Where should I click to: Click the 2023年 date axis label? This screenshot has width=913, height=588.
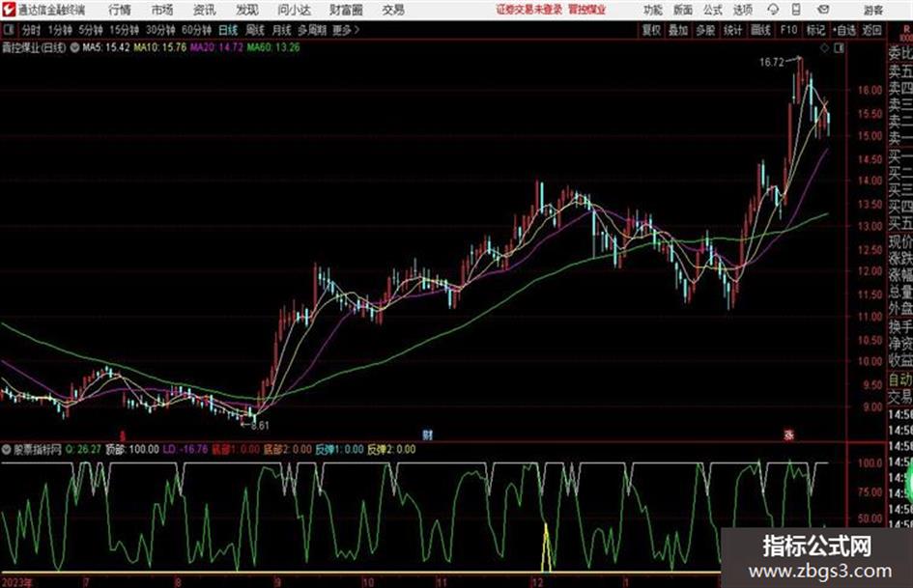(x=16, y=582)
